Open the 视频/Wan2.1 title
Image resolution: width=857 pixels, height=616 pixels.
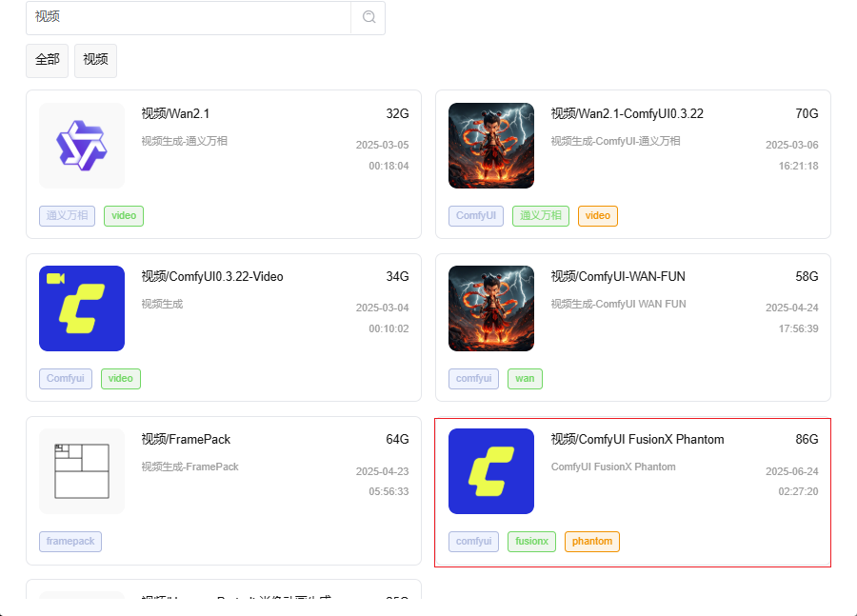coord(175,113)
